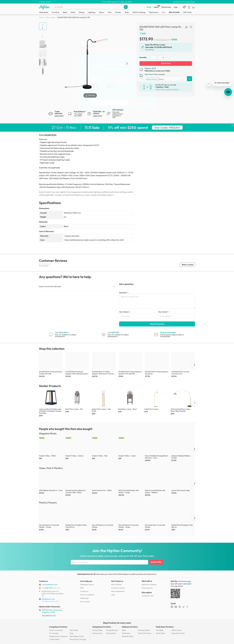The height and width of the screenshot is (644, 234).
Task: Click Drop us a message link
Action: [x=168, y=333]
